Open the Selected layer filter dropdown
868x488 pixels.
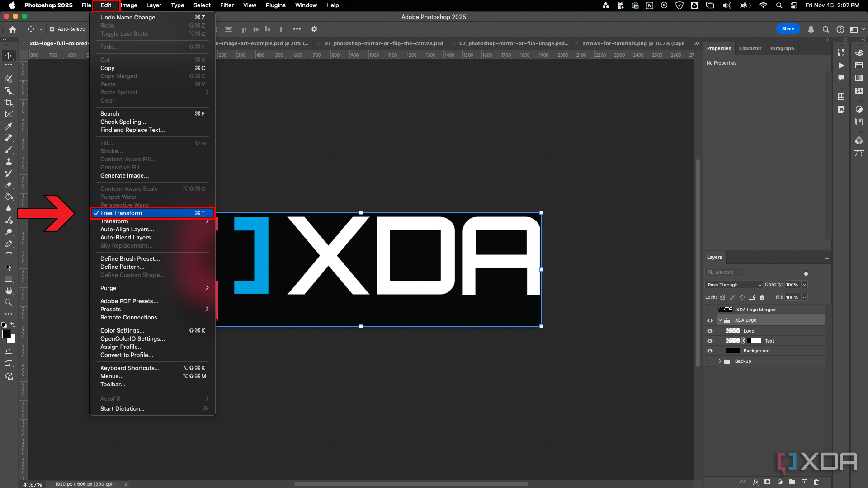point(725,272)
